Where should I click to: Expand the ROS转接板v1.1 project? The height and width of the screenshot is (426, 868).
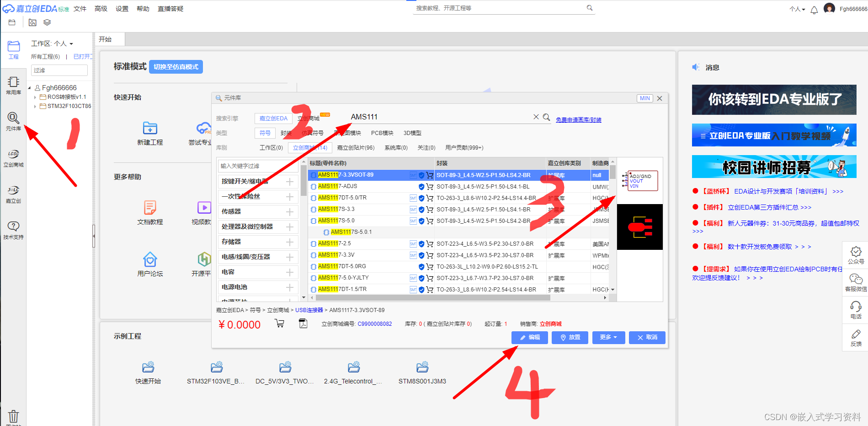pos(35,97)
